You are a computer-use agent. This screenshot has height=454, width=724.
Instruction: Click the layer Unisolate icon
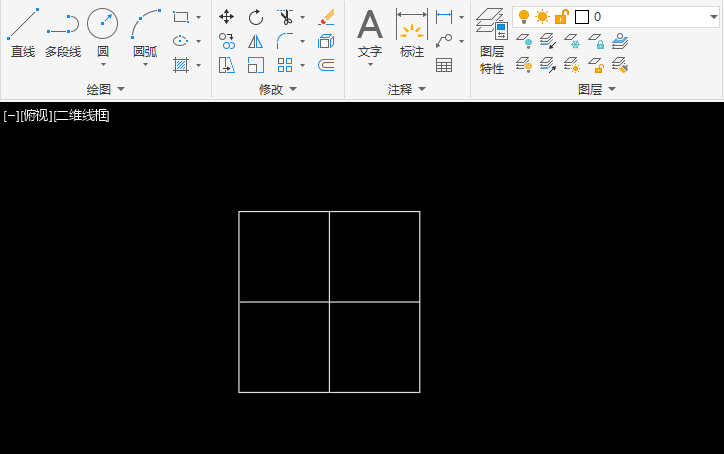coord(548,65)
